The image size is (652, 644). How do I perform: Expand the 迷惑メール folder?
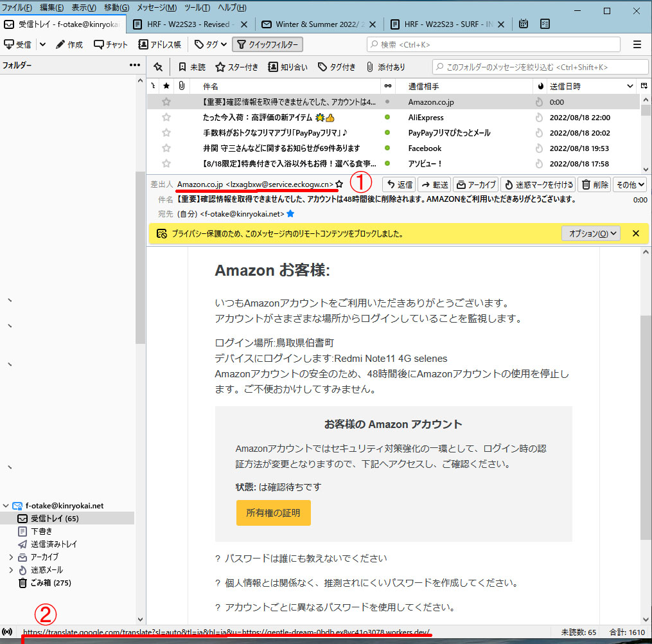pos(11,570)
